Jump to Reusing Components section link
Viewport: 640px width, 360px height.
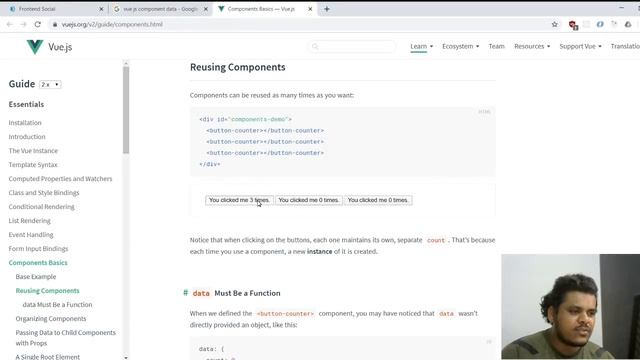click(47, 290)
